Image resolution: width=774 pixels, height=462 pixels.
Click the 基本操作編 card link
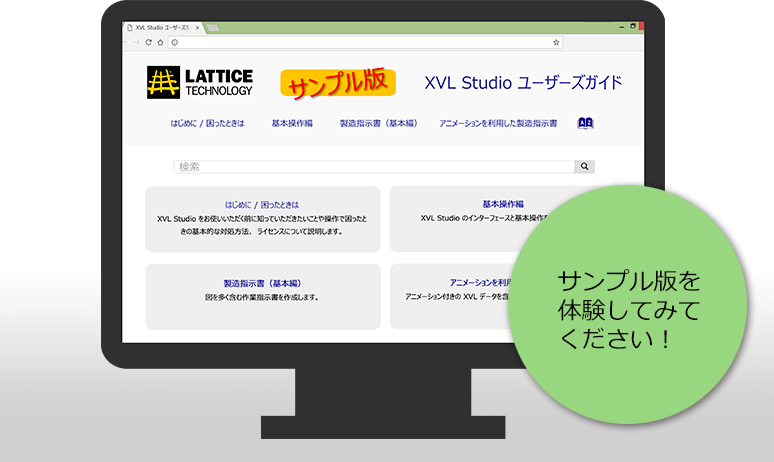503,204
